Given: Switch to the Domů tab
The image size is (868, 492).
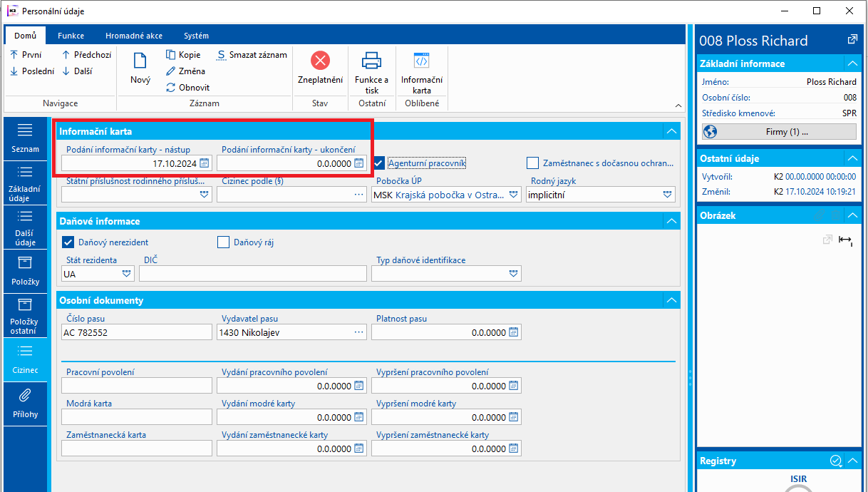Looking at the screenshot, I should [x=25, y=36].
